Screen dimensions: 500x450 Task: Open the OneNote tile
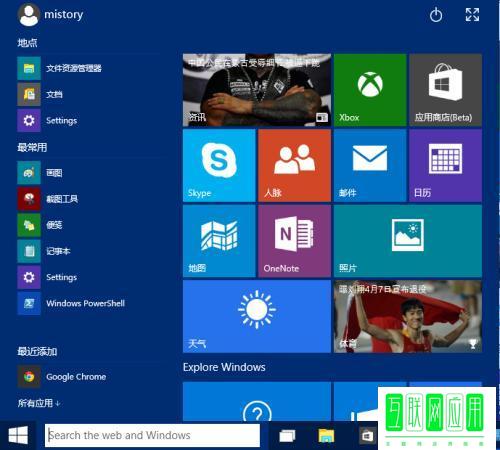(294, 241)
